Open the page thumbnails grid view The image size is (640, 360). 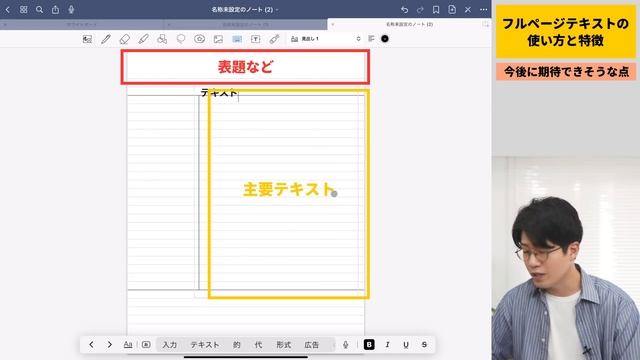(24, 9)
